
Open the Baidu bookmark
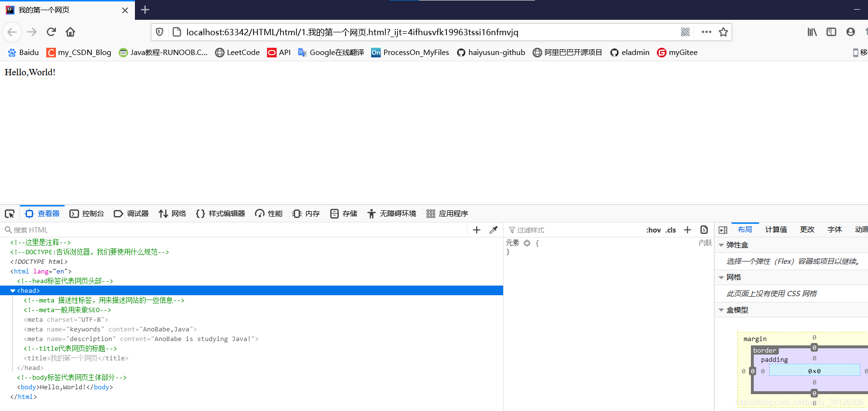pyautogui.click(x=23, y=53)
